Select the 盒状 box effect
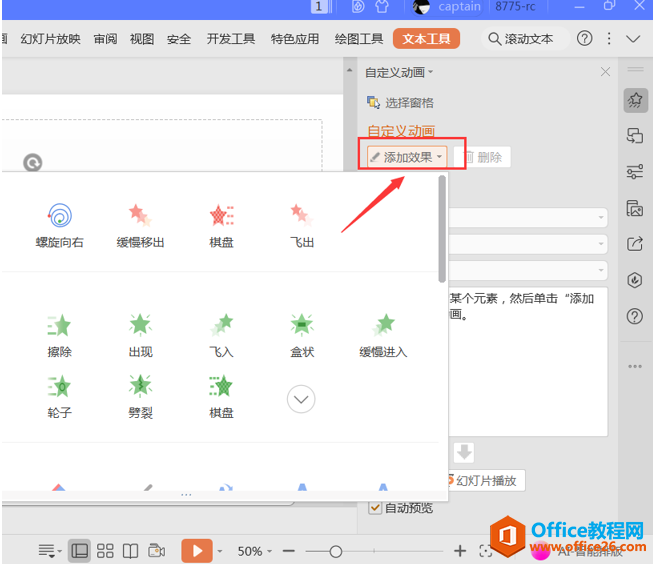This screenshot has width=653, height=564. pos(302,336)
